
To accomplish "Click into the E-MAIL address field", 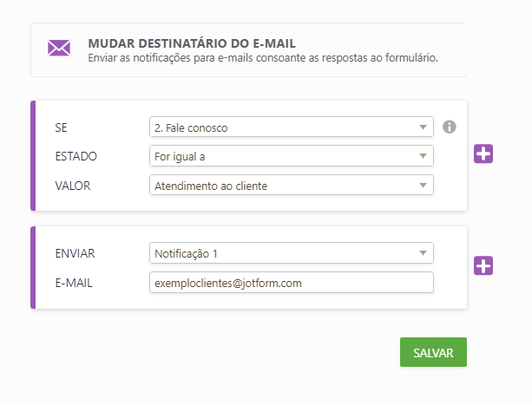I will [x=291, y=283].
